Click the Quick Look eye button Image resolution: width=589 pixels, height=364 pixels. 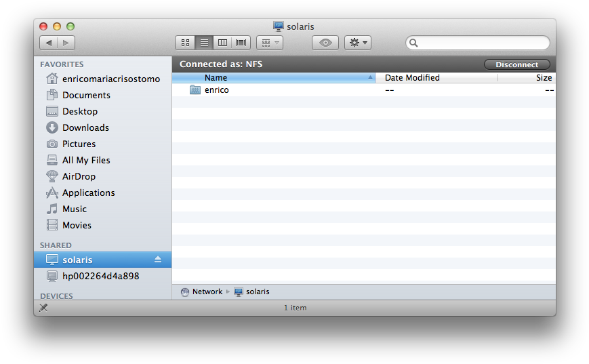(x=325, y=43)
